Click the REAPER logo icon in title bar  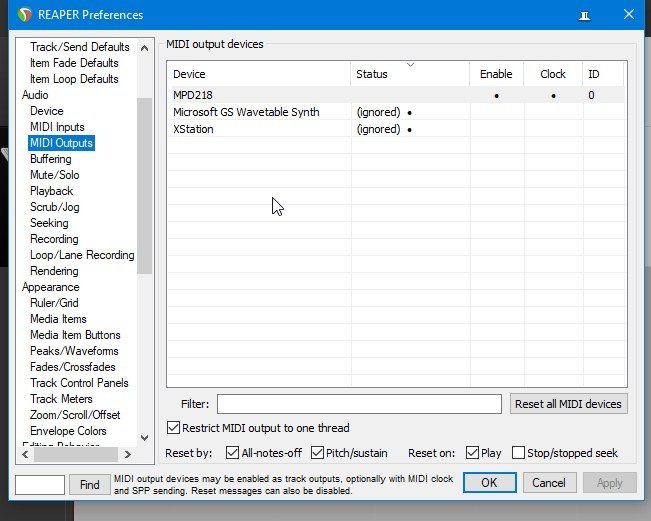tap(25, 15)
